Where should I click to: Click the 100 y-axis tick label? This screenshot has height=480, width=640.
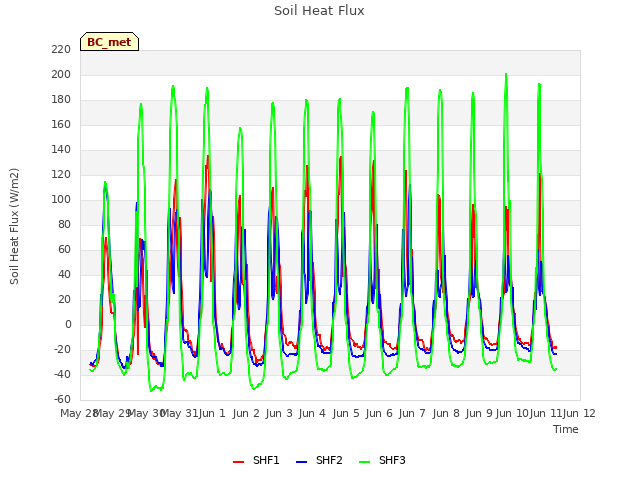[61, 200]
